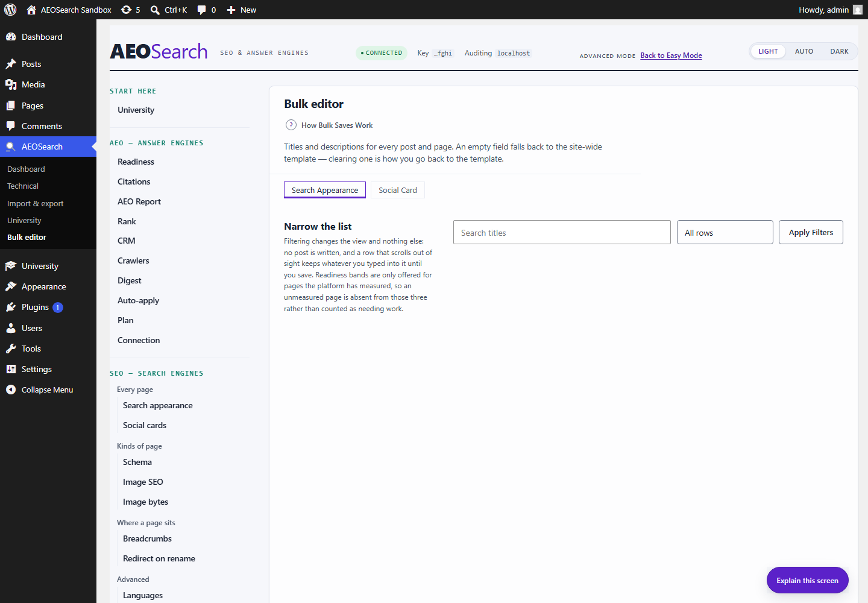Click the Comments icon in sidebar
This screenshot has width=868, height=603.
11,126
